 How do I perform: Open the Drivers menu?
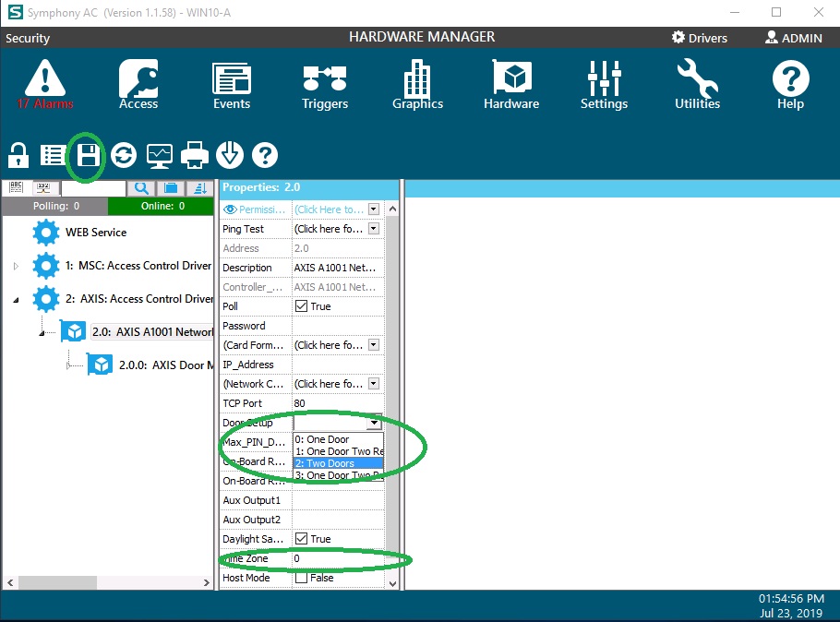[699, 38]
